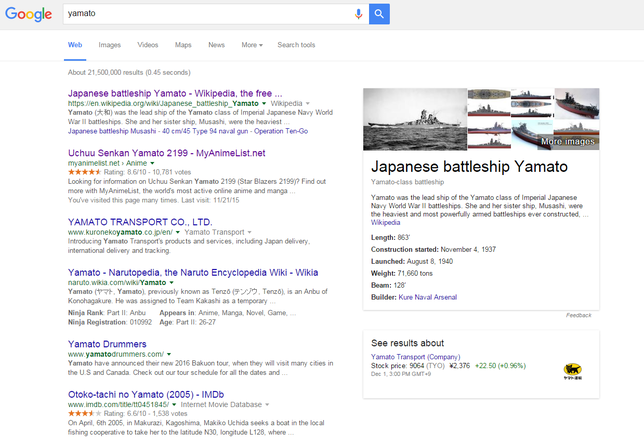Expand gray arrow beside Yamato Transport source label
Viewport: 644px width, 446px height.
click(x=249, y=232)
